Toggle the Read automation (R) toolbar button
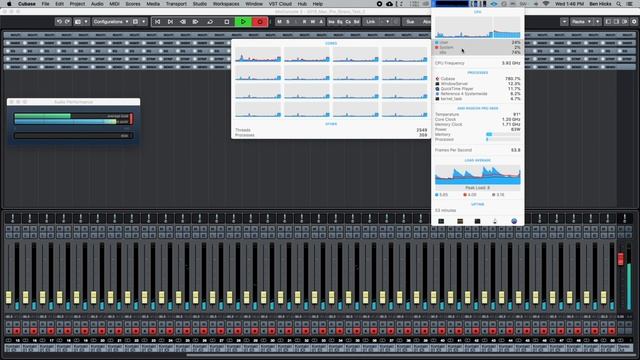This screenshot has width=640, height=360. click(x=304, y=22)
